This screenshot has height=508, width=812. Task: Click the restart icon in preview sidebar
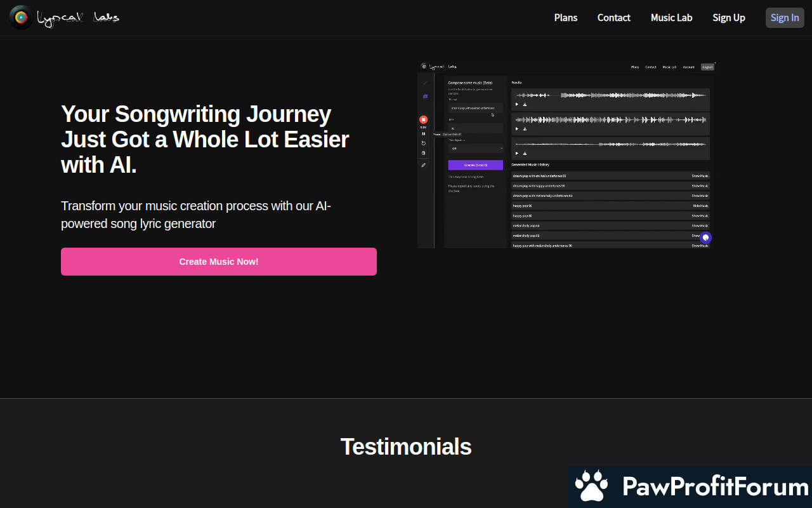tap(423, 143)
